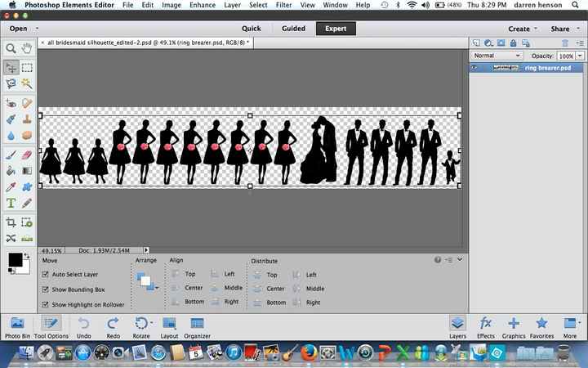Viewport: 588px width, 368px height.
Task: Select the Eraser tool
Action: click(27, 155)
